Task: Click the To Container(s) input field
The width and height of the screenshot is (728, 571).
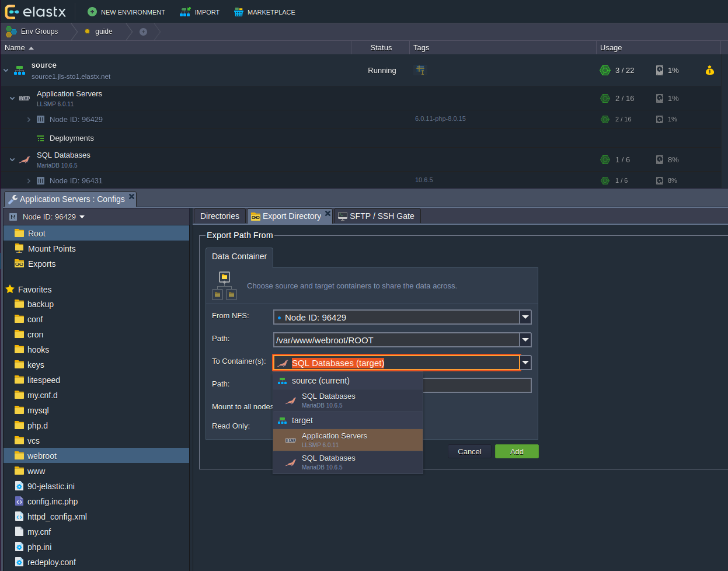Action: pos(396,363)
